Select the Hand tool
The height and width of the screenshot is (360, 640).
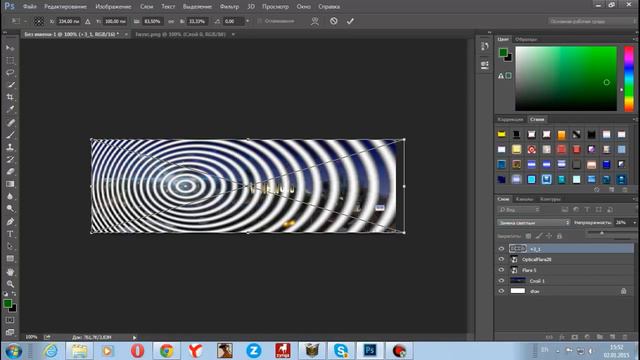[10, 271]
